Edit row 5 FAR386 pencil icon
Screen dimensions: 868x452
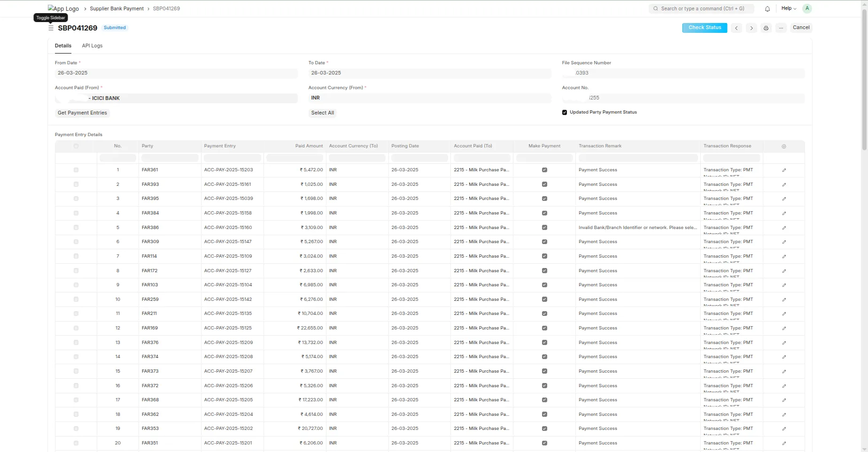coord(784,228)
